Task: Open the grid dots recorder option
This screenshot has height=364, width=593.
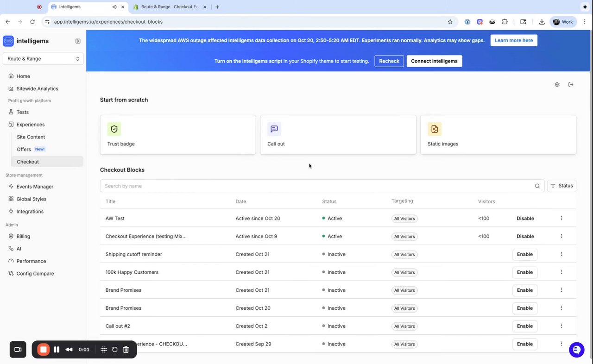Action: 104,350
